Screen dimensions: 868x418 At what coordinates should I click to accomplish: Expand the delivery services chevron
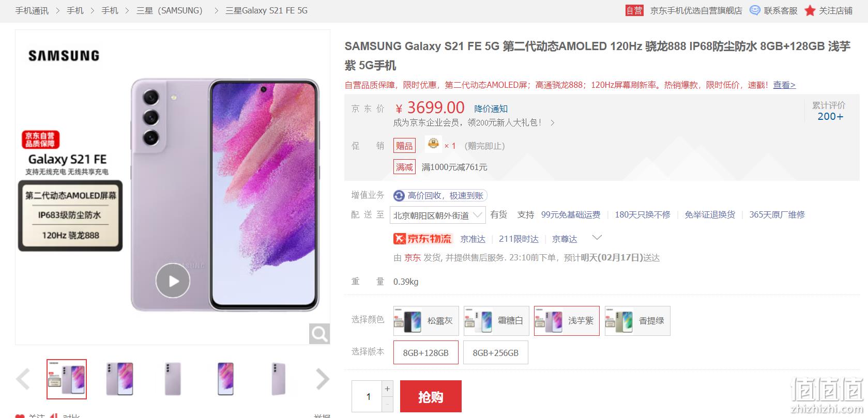[x=597, y=238]
